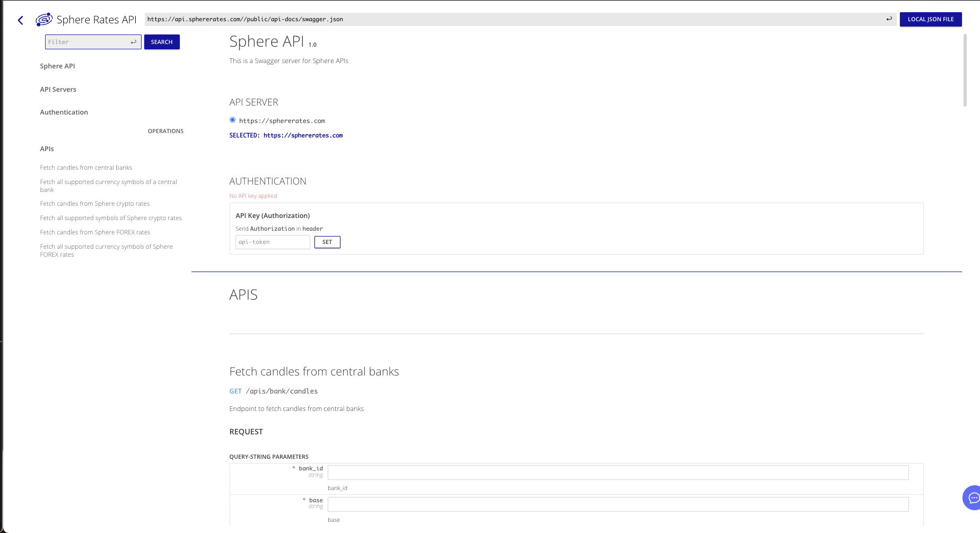
Task: Open 'Fetch all supported currency symbols of a central bank'
Action: [x=108, y=186]
